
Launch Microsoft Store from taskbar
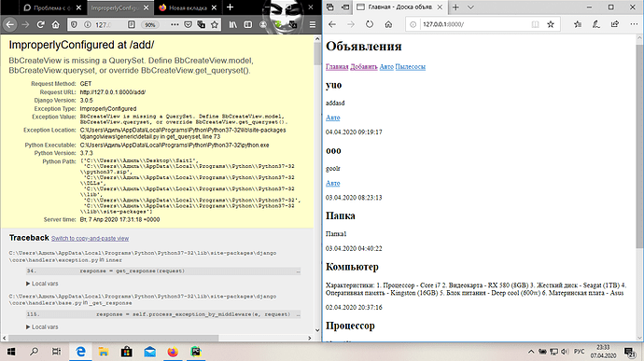click(127, 352)
